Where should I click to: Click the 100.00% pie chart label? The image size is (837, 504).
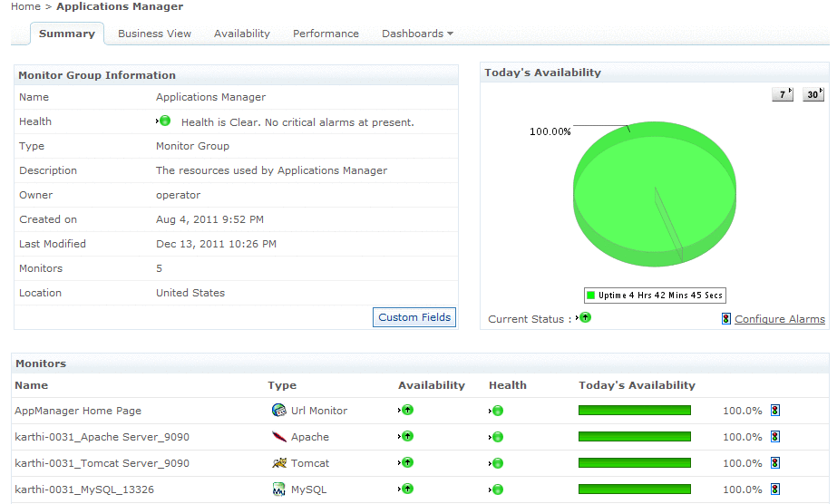[550, 131]
